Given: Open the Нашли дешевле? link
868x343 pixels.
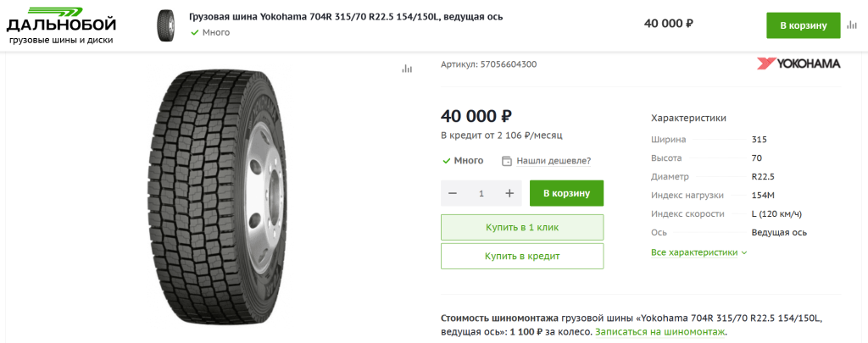Looking at the screenshot, I should (x=553, y=161).
